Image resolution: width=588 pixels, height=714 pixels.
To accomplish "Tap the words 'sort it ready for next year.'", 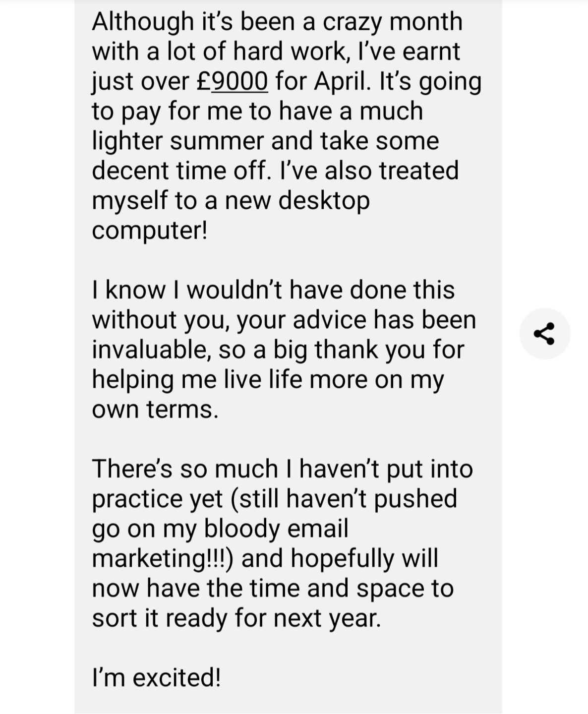I will pos(236,618).
